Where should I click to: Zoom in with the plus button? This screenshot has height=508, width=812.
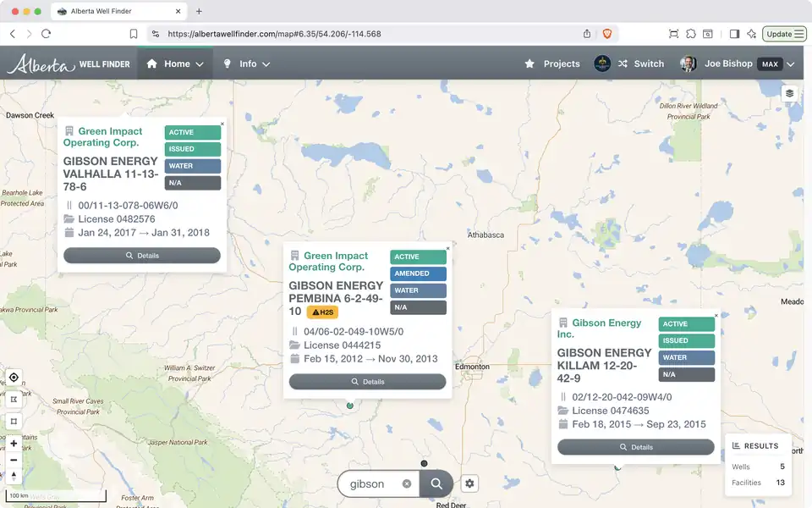coord(14,443)
